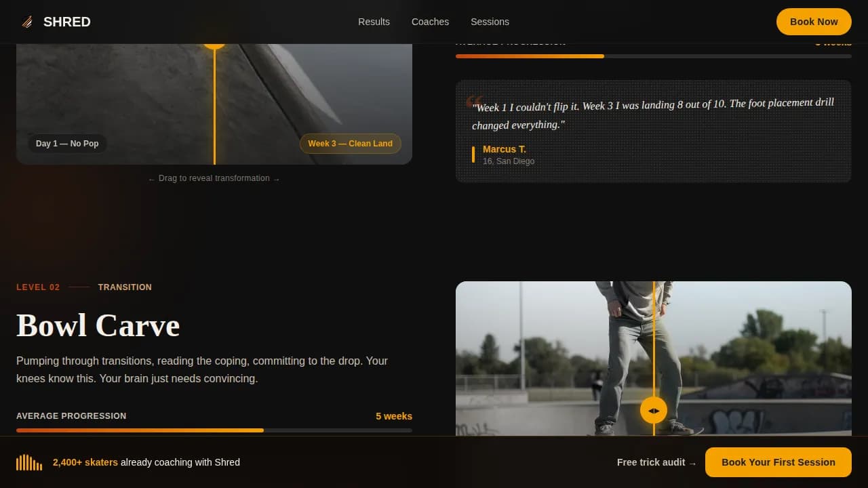
Task: Click the SHRED logo icon
Action: tap(27, 22)
